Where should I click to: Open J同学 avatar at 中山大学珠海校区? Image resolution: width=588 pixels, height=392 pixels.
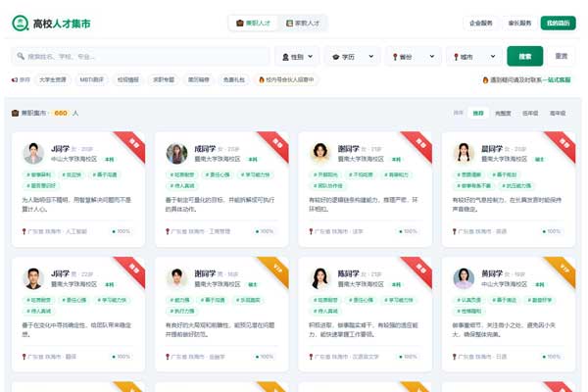[33, 154]
